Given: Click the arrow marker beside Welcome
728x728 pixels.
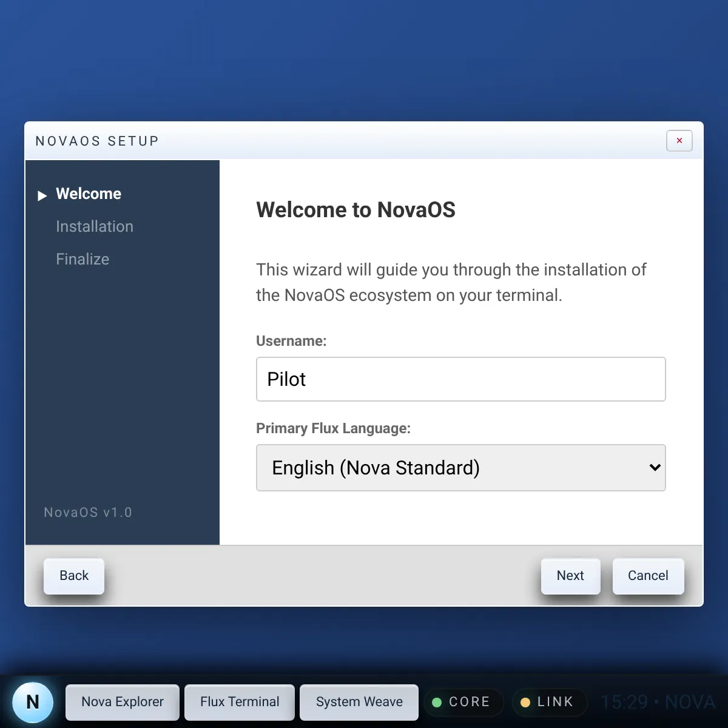Looking at the screenshot, I should click(42, 195).
